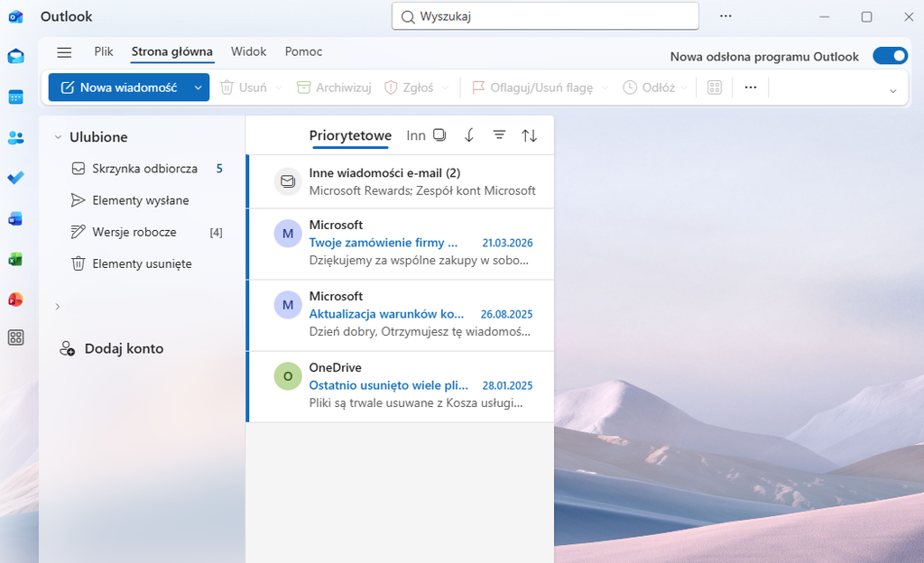Open the Nowa wiadomość dropdown arrow
924x563 pixels.
[198, 88]
